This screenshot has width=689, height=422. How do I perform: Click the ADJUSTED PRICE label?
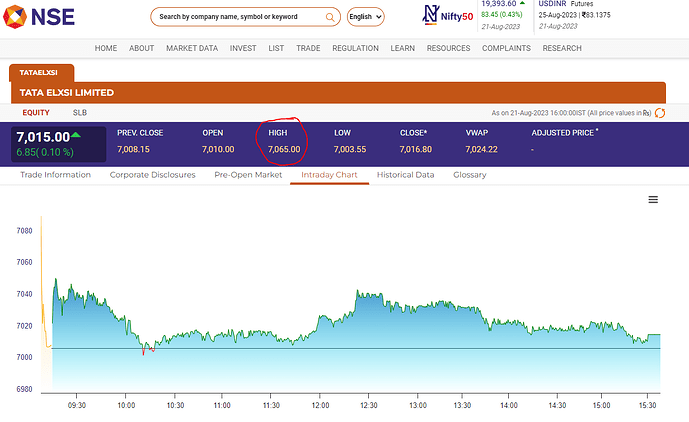coord(563,133)
